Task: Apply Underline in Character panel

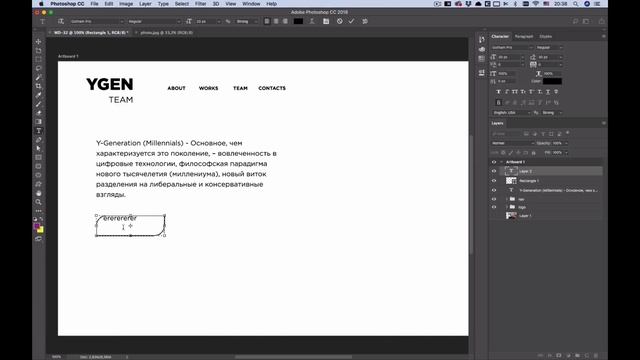Action: click(548, 92)
